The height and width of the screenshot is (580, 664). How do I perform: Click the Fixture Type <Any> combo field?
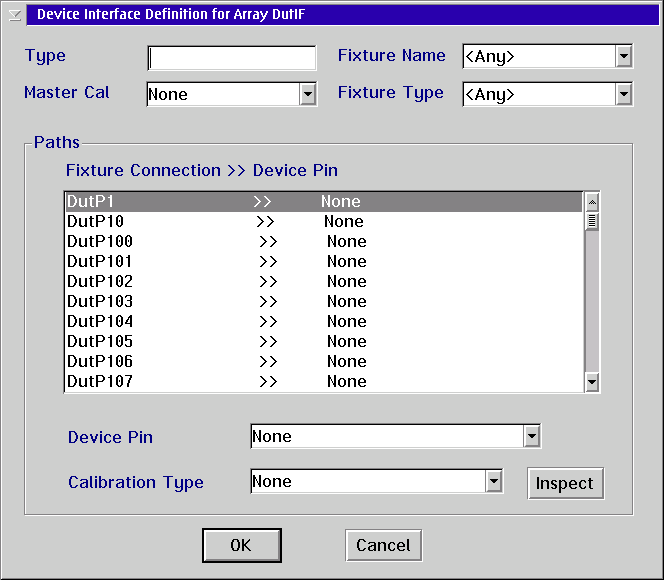(x=548, y=94)
